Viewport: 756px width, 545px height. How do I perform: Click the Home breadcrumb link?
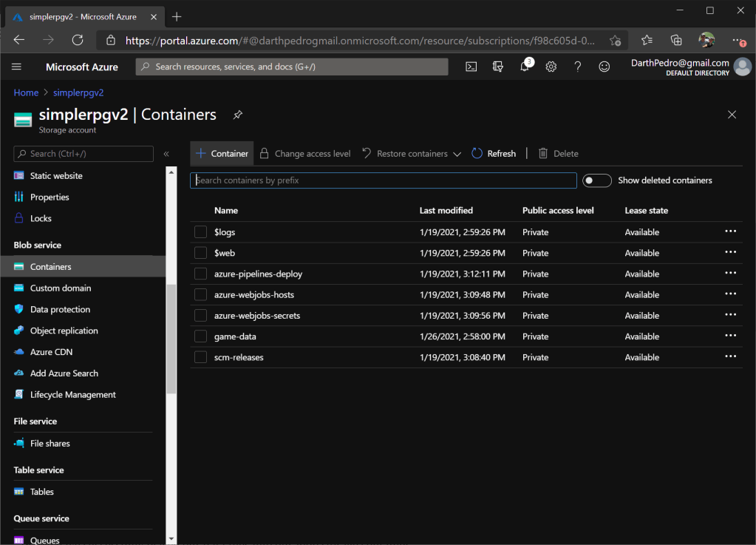(26, 92)
